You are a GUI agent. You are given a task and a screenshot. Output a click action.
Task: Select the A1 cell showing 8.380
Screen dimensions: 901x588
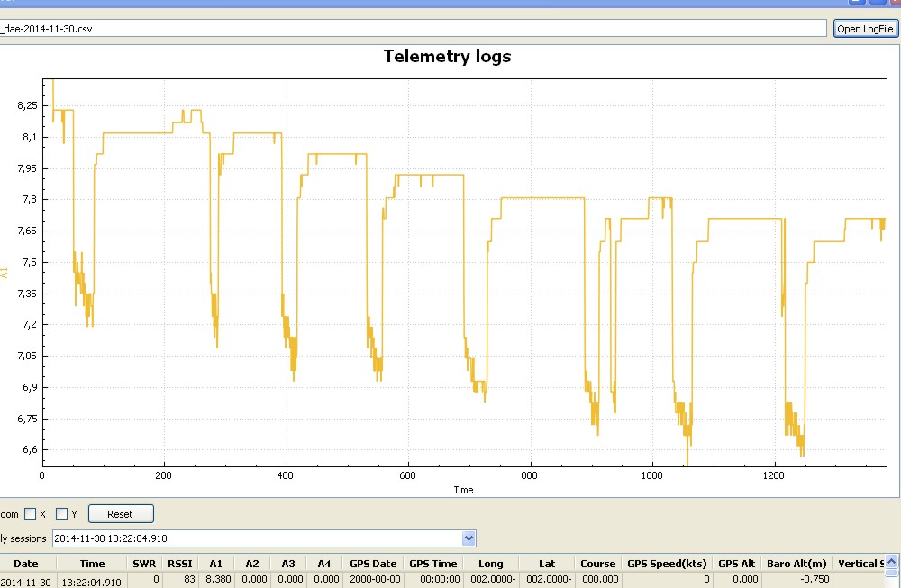tap(216, 581)
